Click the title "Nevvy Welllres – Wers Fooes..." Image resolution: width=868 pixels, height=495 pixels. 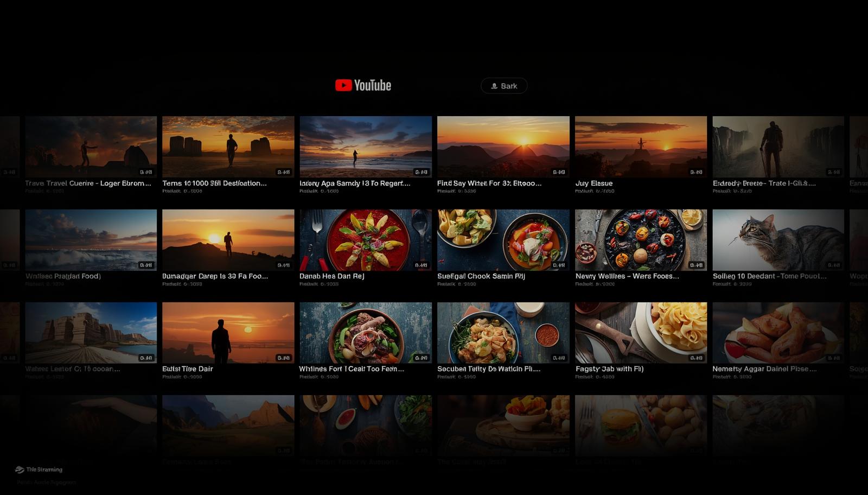(627, 276)
